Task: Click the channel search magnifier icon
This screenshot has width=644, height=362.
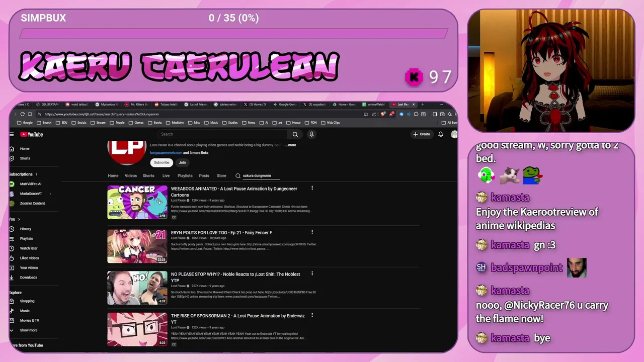Action: tap(238, 176)
